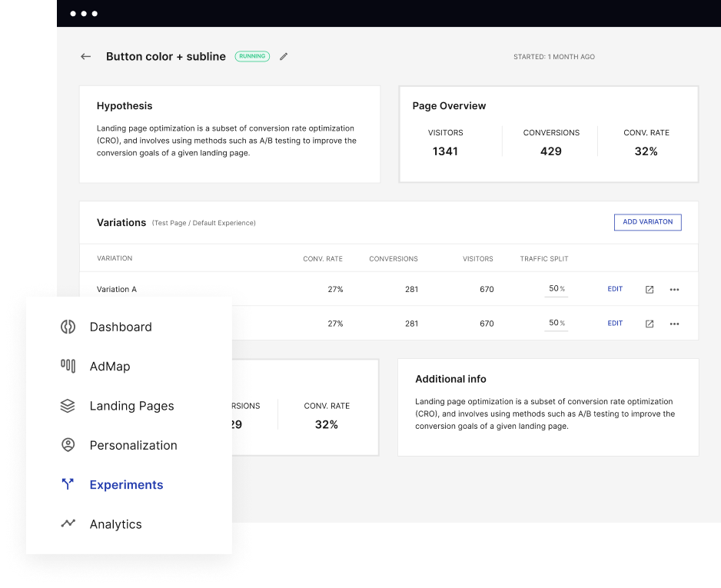Viewport: 721px width, 588px height.
Task: Select the Dashboard icon in the sidebar
Action: [68, 326]
